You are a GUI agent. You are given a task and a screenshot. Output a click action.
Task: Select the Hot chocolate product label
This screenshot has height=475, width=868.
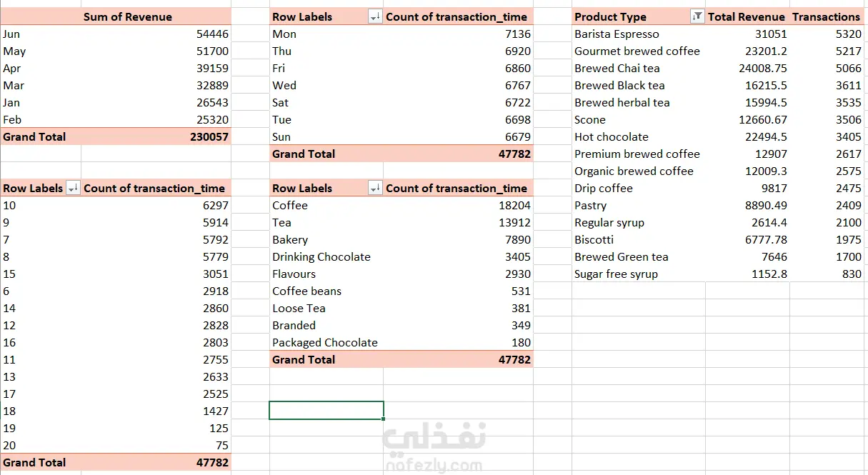click(x=611, y=137)
